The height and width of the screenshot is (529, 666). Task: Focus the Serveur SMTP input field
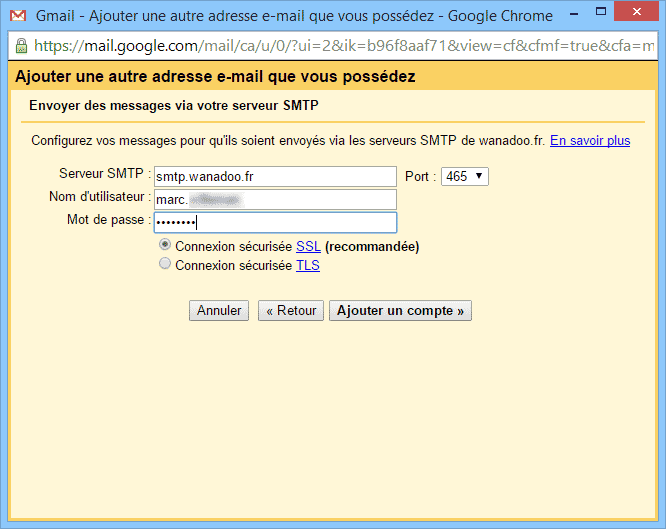275,176
